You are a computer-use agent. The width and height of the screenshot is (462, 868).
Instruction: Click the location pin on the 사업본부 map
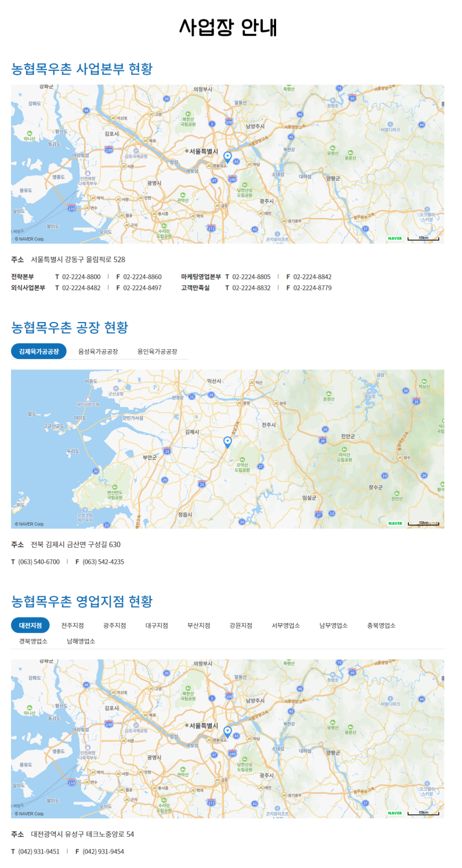click(x=228, y=156)
